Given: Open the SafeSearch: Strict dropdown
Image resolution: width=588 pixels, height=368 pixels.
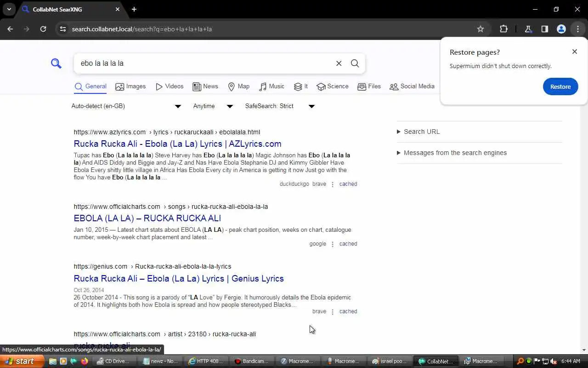Looking at the screenshot, I should [280, 106].
